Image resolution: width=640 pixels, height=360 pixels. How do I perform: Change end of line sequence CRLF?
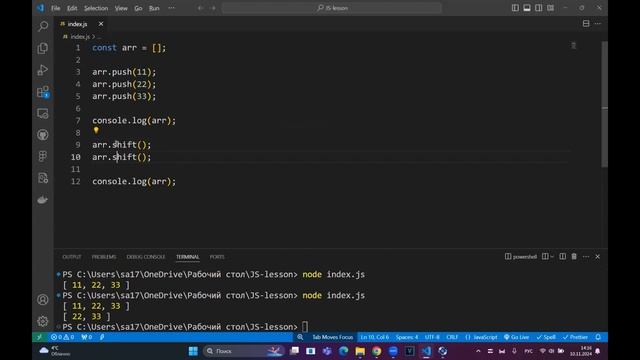coord(452,337)
